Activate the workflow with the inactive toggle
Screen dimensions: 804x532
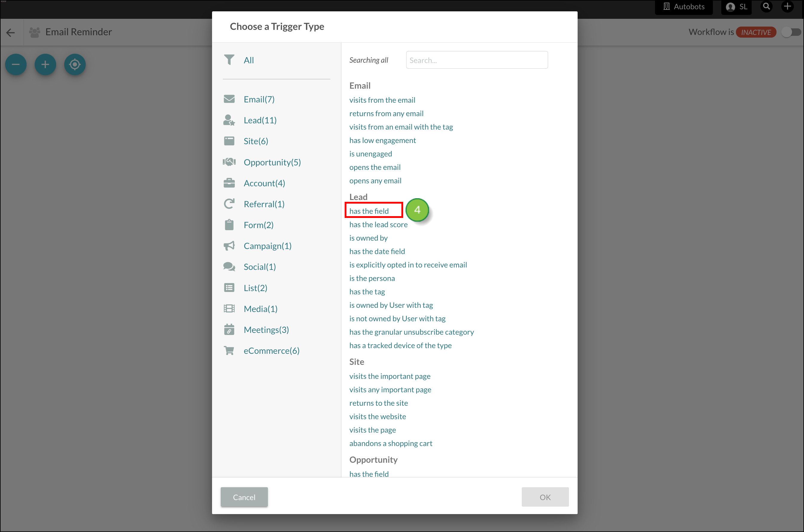click(x=791, y=32)
